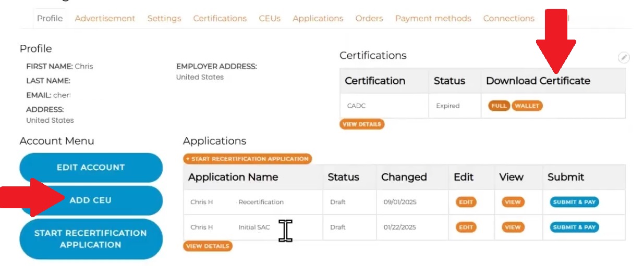The image size is (644, 266).
Task: Click View Details under Certifications table
Action: click(x=362, y=124)
